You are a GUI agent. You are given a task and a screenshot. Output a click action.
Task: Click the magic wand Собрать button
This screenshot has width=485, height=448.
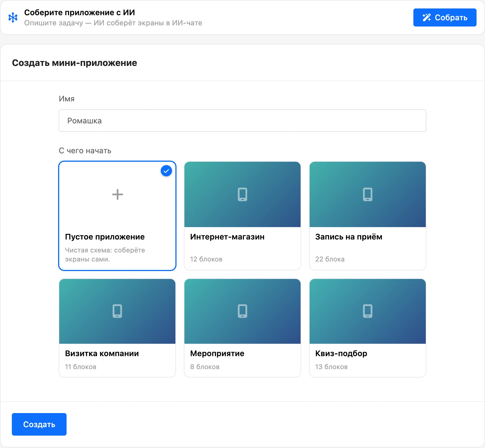tap(445, 17)
